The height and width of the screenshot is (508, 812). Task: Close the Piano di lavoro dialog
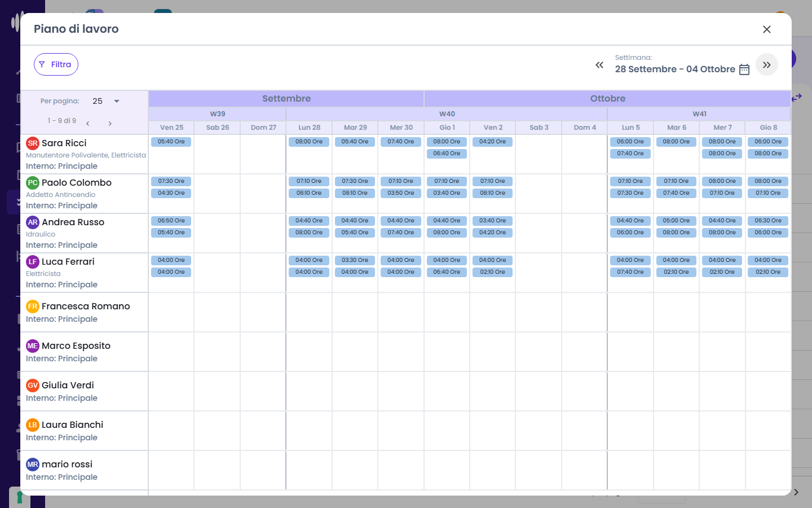[767, 29]
